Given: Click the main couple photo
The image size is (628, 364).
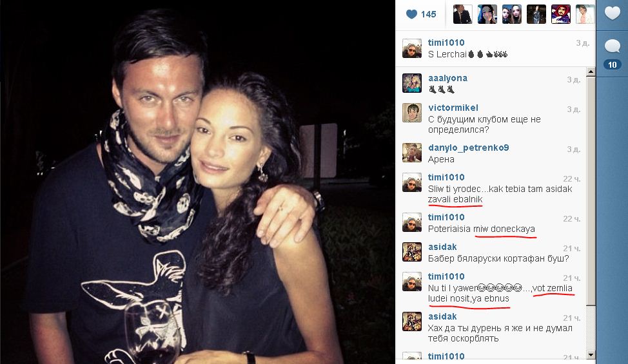Looking at the screenshot, I should pyautogui.click(x=197, y=182).
